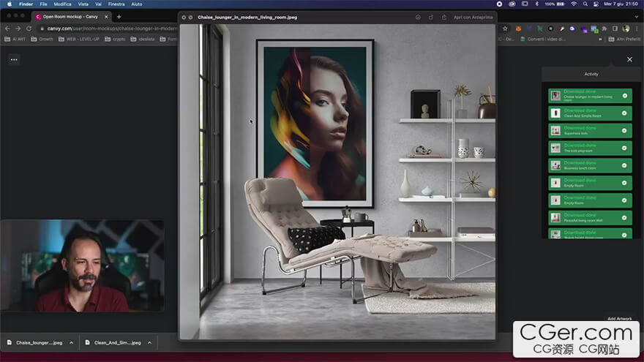Click the screen recording indicator in menu bar
Image resolution: width=644 pixels, height=362 pixels.
click(x=499, y=4)
